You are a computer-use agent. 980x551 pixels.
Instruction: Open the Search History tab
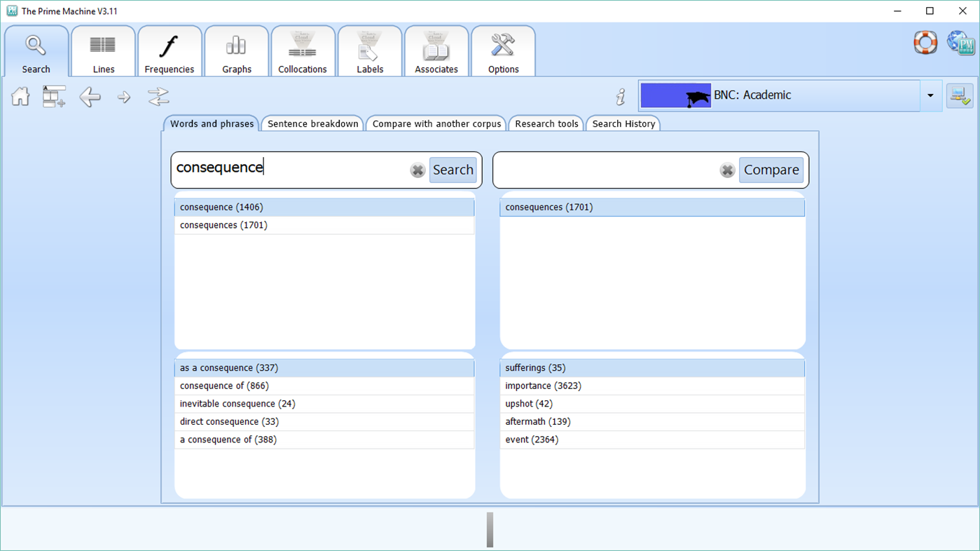(623, 124)
